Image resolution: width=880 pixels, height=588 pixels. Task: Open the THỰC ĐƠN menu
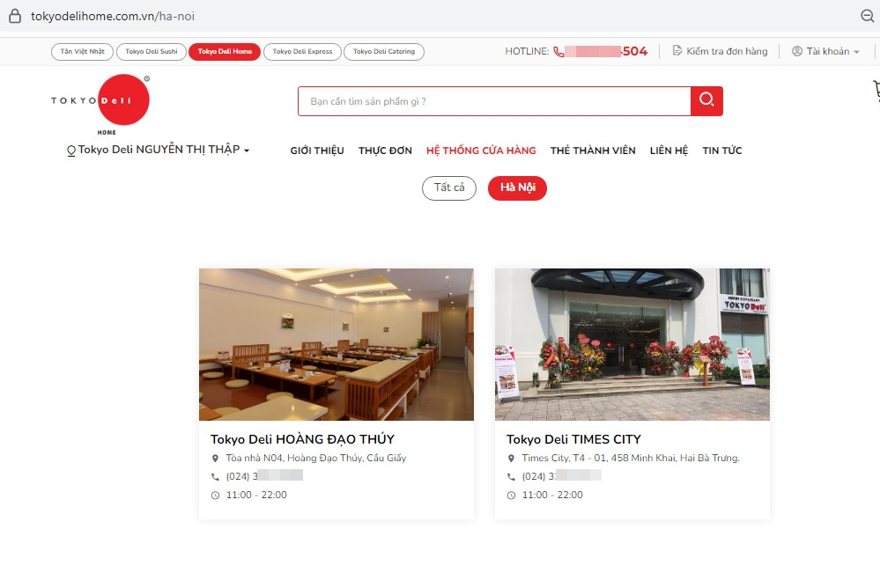pos(385,151)
